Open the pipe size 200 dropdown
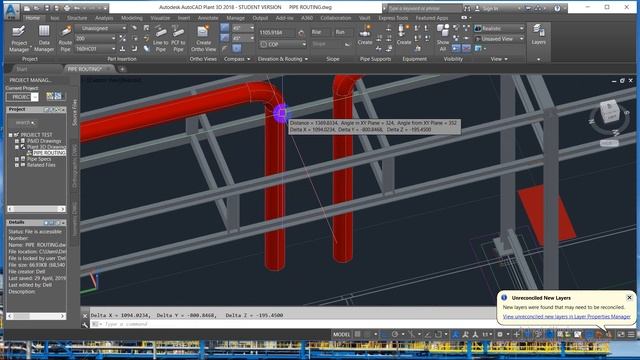 point(95,38)
